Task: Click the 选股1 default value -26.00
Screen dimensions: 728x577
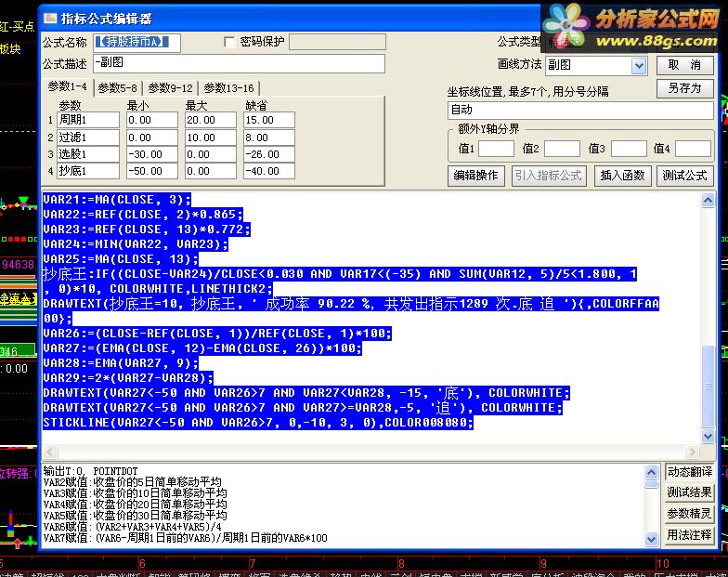Action: [269, 154]
